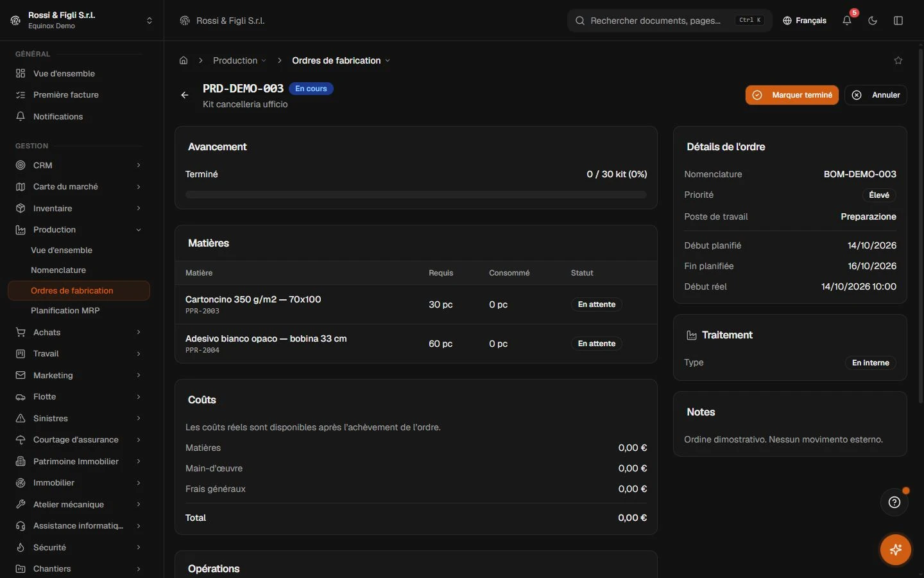Toggle dark mode with the moon icon

(873, 21)
